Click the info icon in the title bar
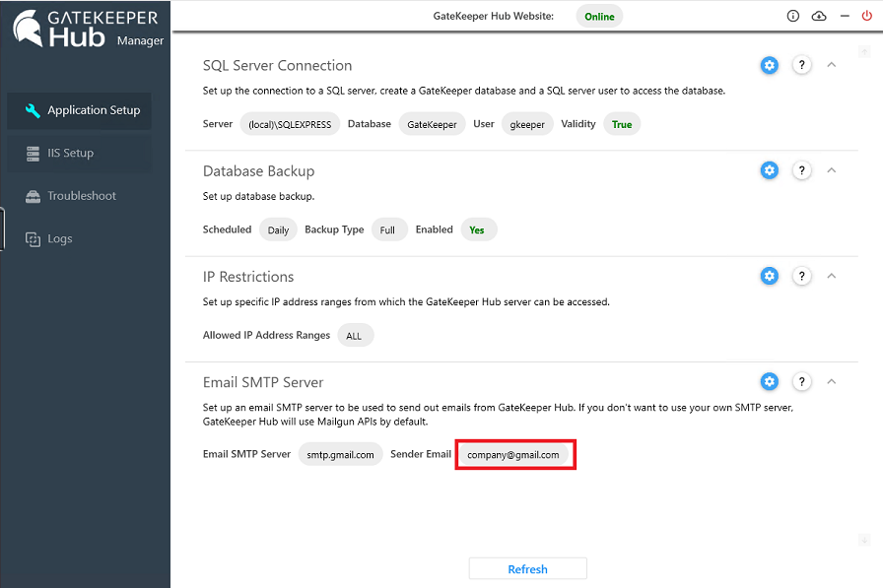Screen dimensions: 883x588 793,16
